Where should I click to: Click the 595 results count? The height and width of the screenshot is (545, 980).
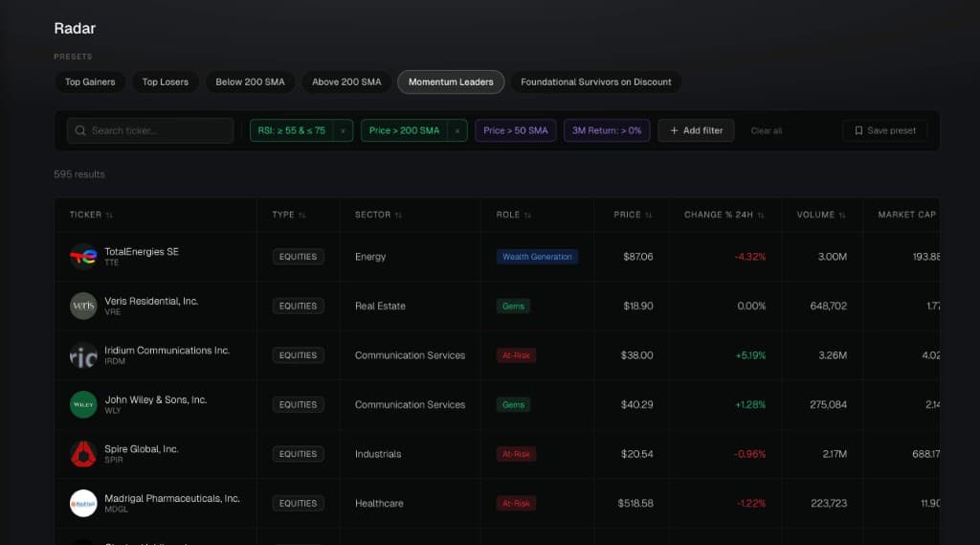coord(79,174)
